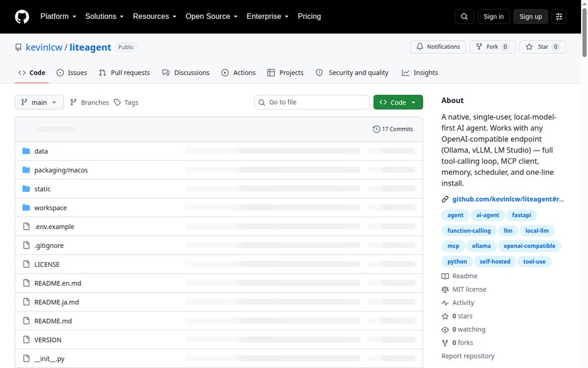Click the VERSION file icon
This screenshot has width=588, height=368.
(26, 340)
